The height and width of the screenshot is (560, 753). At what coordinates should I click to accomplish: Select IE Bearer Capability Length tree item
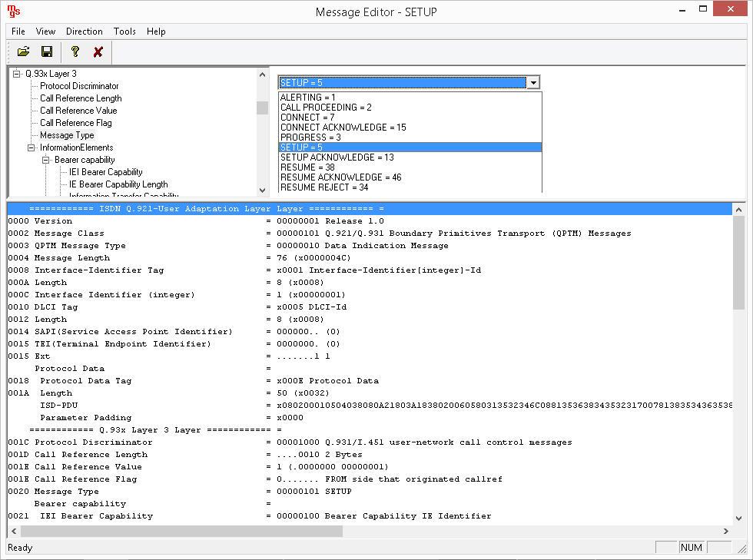(x=118, y=184)
